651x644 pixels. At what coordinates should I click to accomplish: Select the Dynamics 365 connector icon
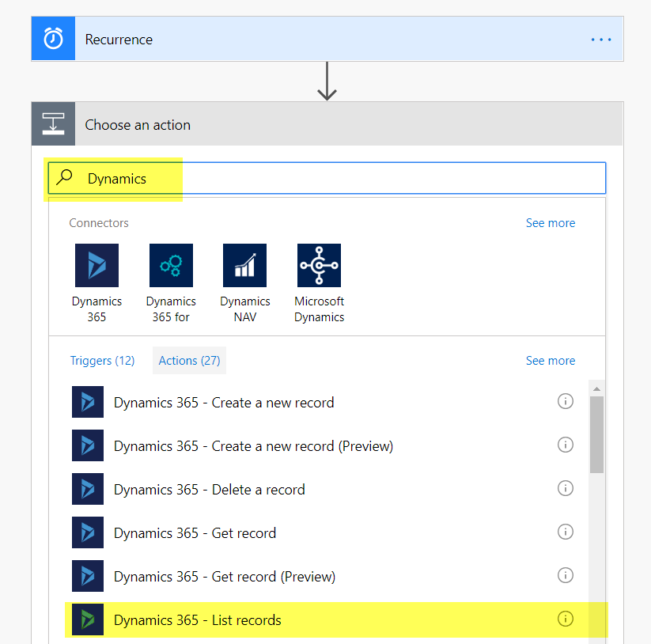pyautogui.click(x=97, y=265)
